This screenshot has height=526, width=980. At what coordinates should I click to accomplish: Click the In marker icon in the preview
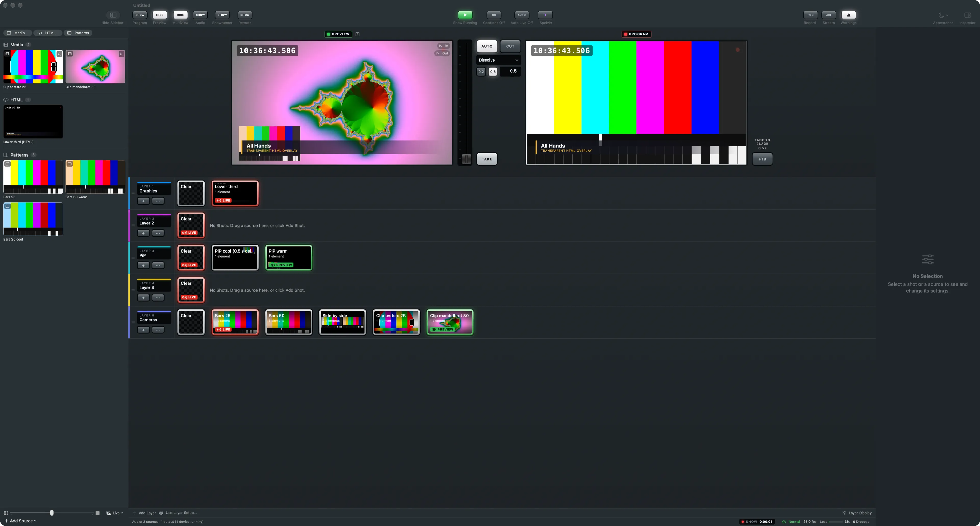point(441,46)
